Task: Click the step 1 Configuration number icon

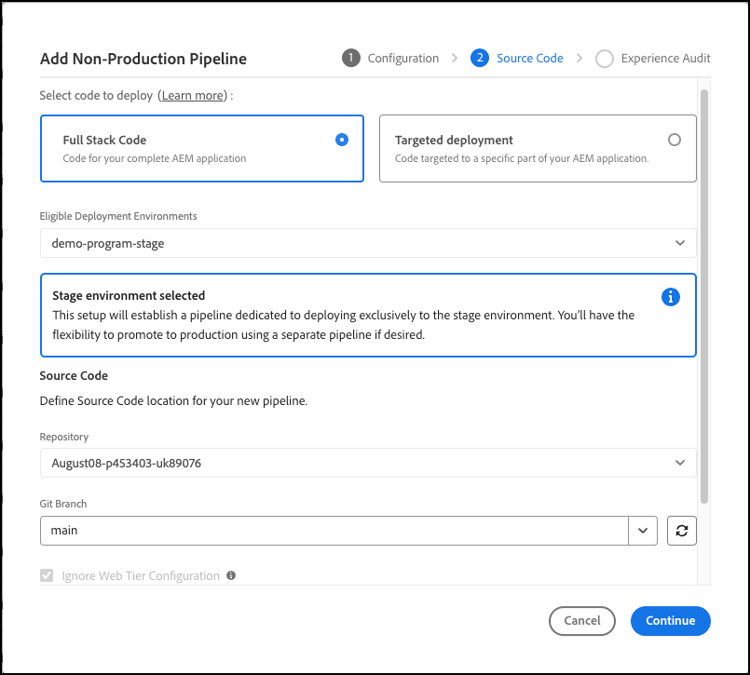Action: (350, 58)
